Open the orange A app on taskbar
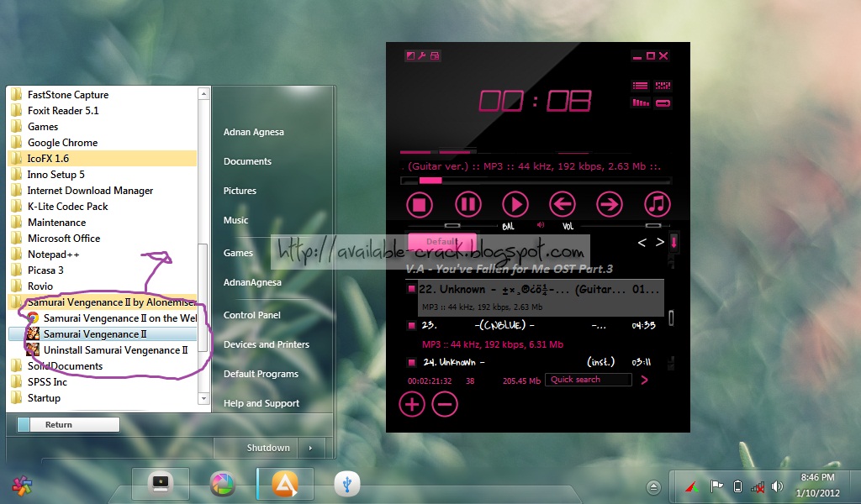This screenshot has height=504, width=861. click(285, 484)
